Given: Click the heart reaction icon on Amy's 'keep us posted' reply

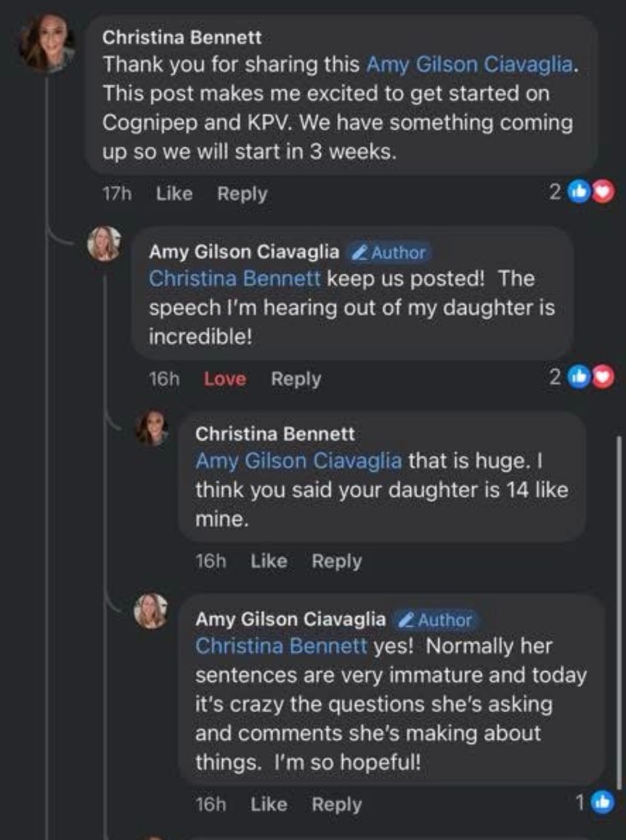Looking at the screenshot, I should click(603, 377).
